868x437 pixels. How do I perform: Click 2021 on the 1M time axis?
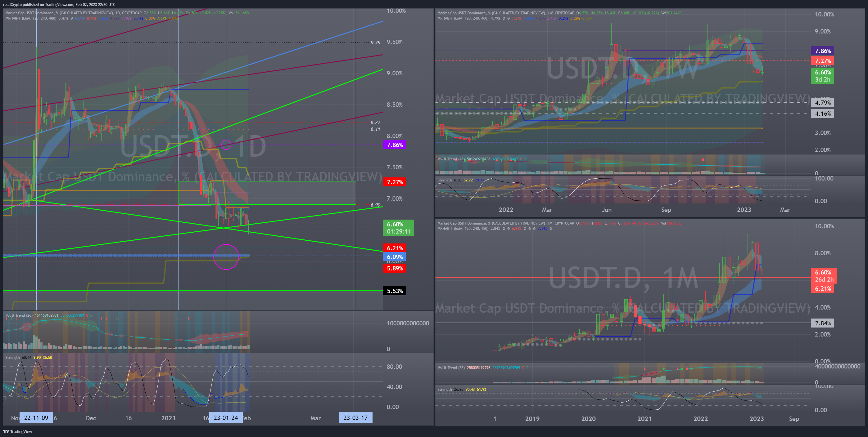tap(644, 419)
